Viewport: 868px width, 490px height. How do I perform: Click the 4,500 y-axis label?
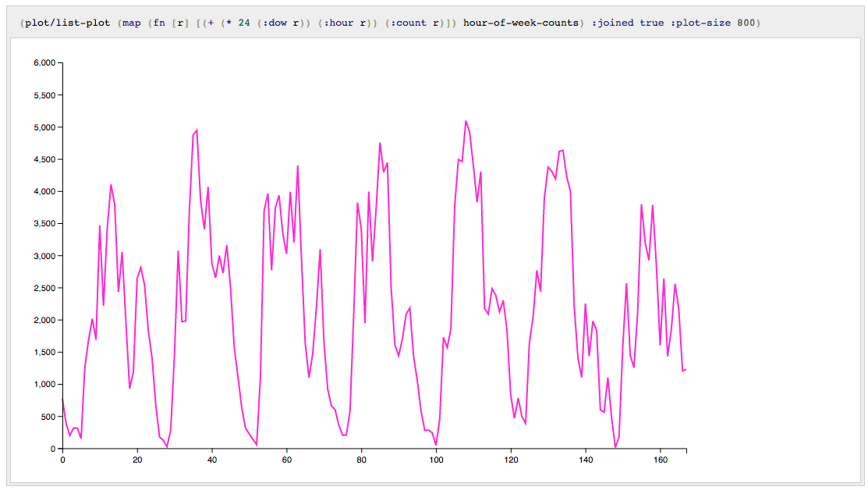tap(44, 159)
